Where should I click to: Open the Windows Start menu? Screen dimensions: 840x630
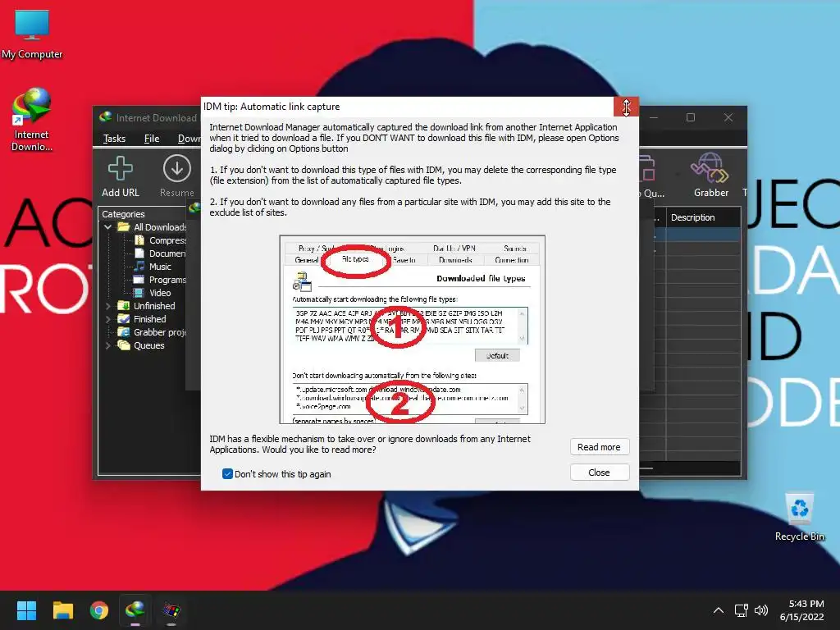(26, 610)
